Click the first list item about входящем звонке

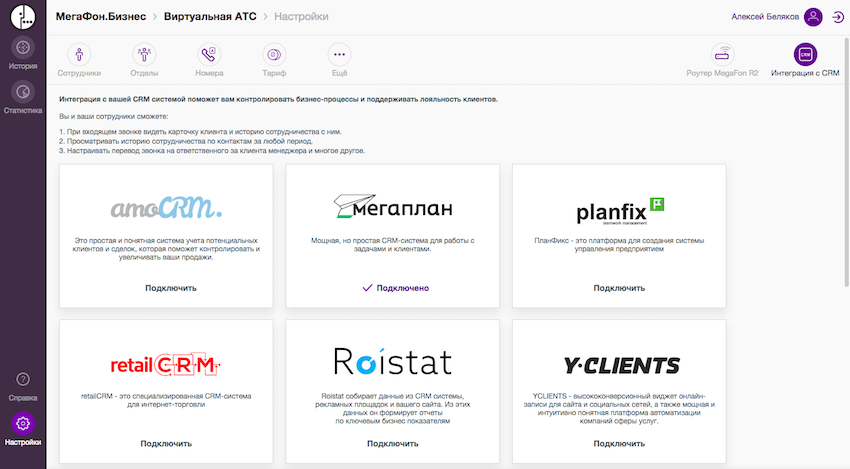pos(200,132)
